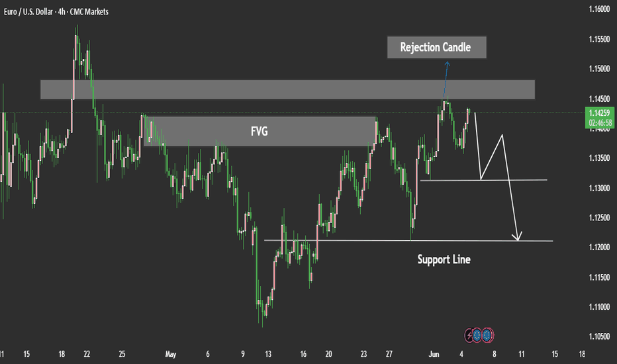Click the white down-arrow head at support
Screen dimensions: 617x364
(x=518, y=236)
